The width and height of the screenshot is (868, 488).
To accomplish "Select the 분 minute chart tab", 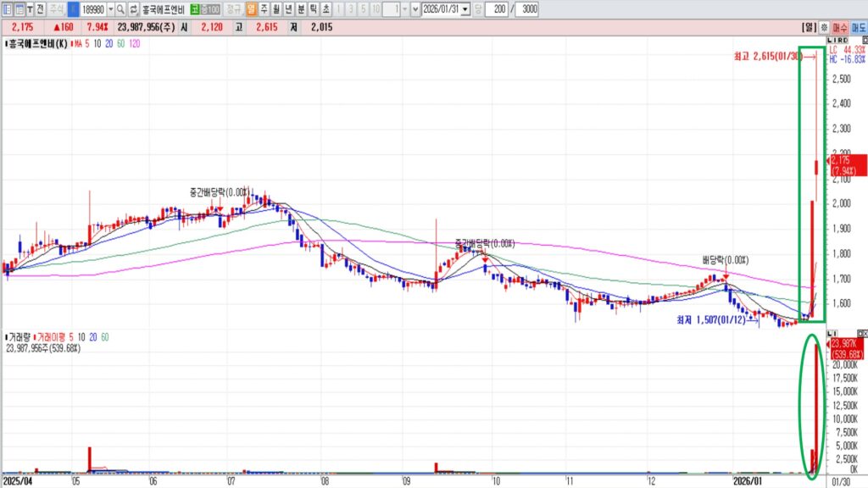I will pos(301,8).
